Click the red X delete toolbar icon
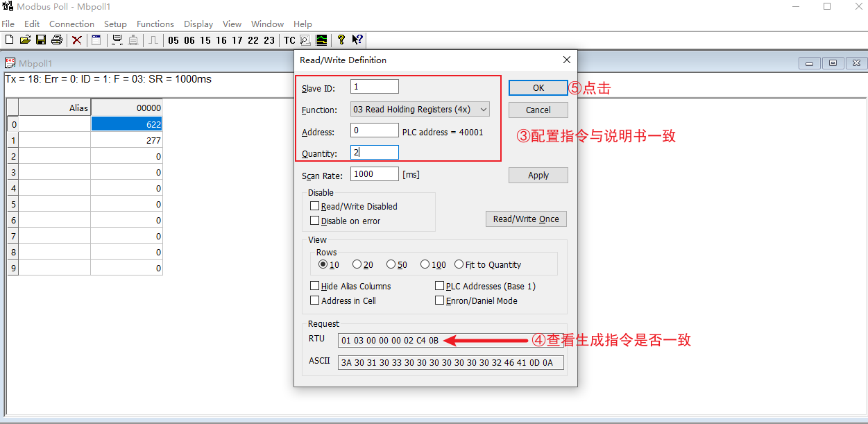 [77, 40]
